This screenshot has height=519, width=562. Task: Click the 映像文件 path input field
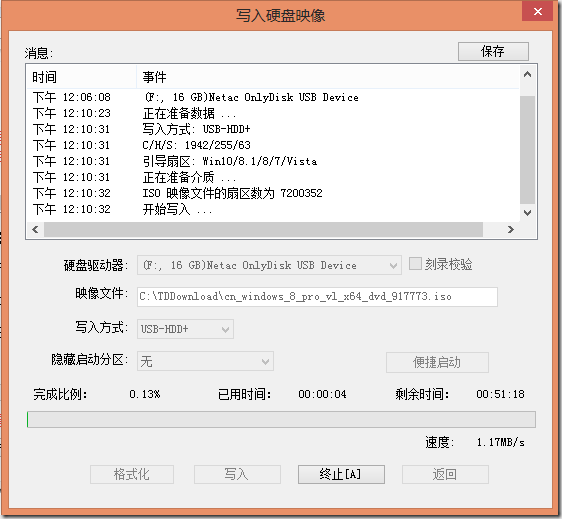(x=317, y=296)
